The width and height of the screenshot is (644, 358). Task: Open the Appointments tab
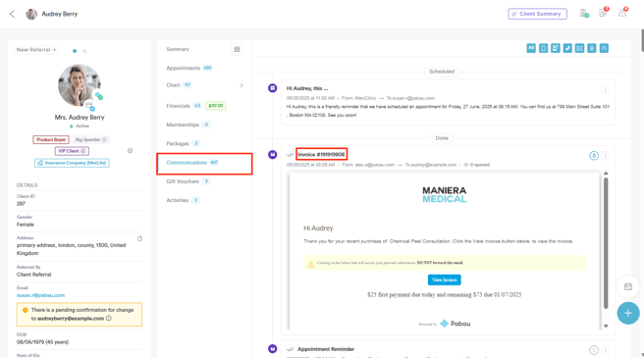point(184,68)
